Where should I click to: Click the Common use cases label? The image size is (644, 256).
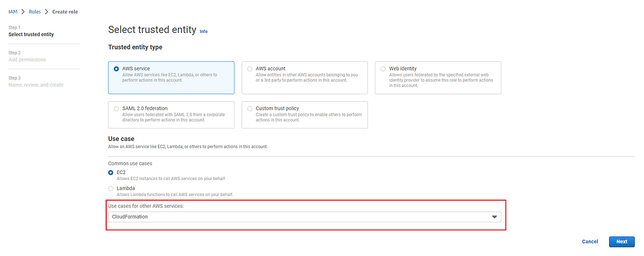(x=130, y=164)
